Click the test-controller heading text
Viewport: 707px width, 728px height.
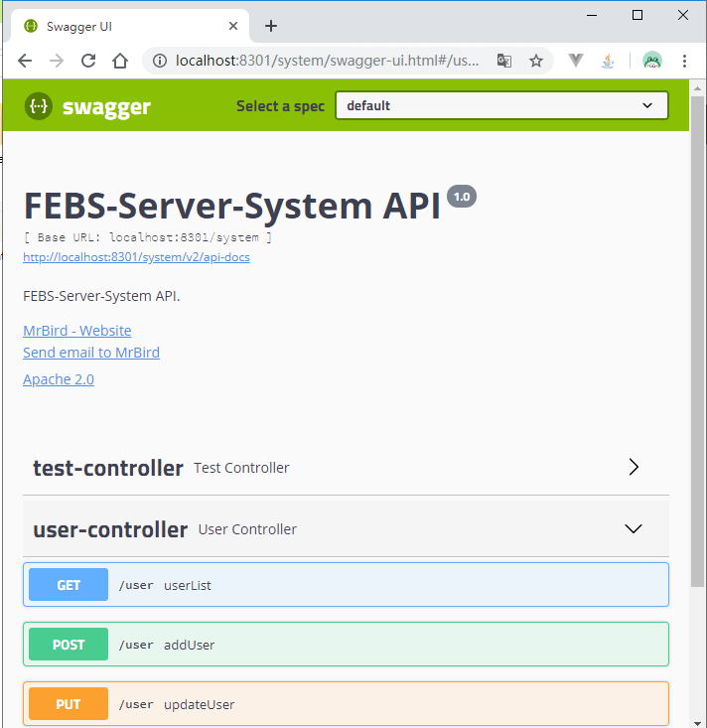coord(108,468)
